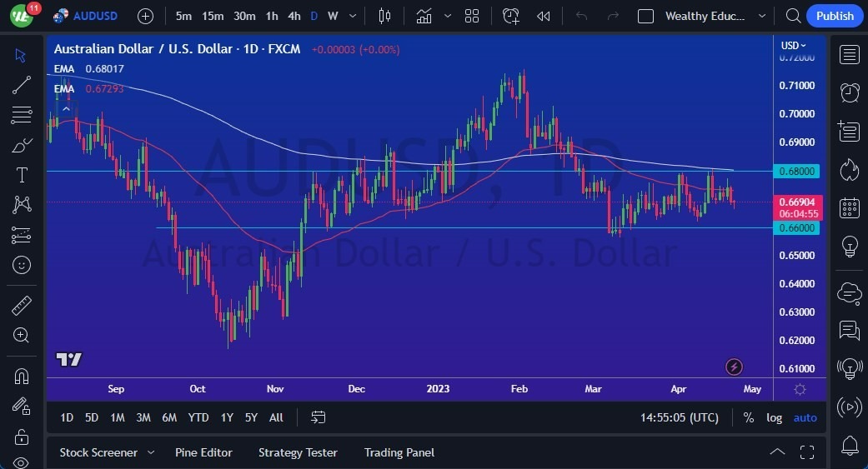Start bar replay mode
The width and height of the screenshot is (868, 469).
coord(543,16)
